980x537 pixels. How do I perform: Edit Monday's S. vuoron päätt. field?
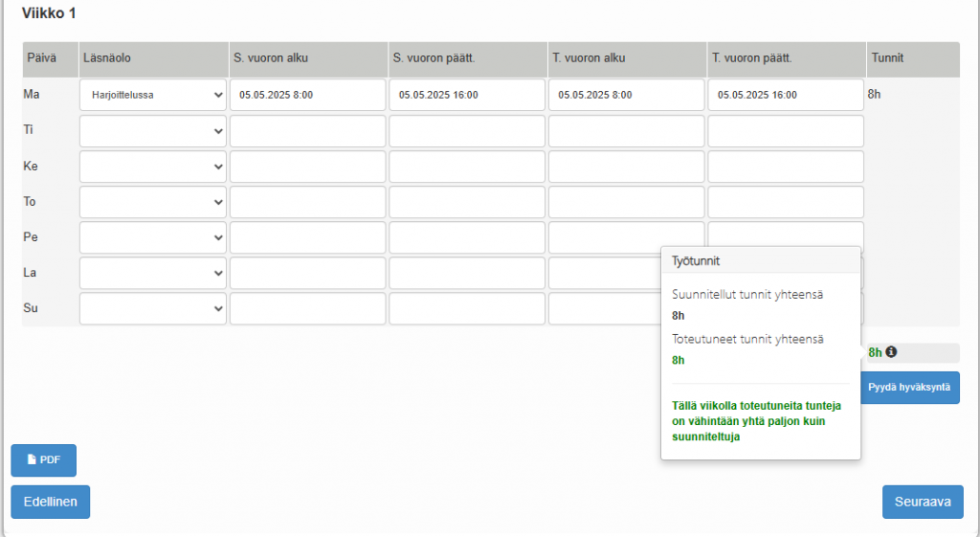point(467,95)
